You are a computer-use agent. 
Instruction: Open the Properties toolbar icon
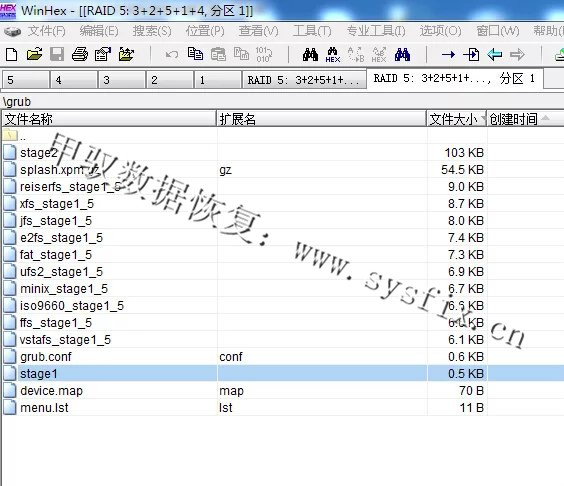(x=103, y=55)
